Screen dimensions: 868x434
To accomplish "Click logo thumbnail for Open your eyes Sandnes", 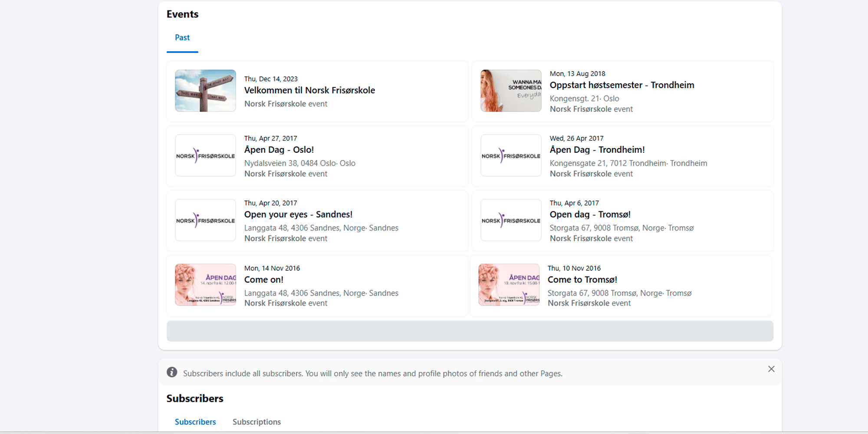I will click(205, 220).
